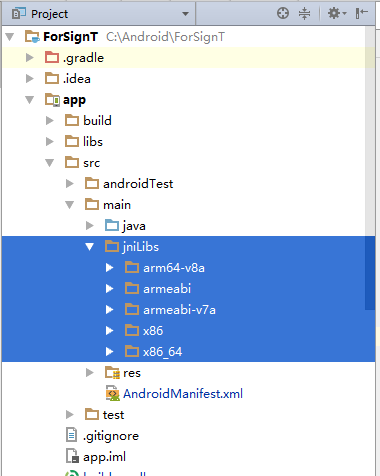The height and width of the screenshot is (476, 380).
Task: Collapse the src folder arrow
Action: pyautogui.click(x=49, y=163)
